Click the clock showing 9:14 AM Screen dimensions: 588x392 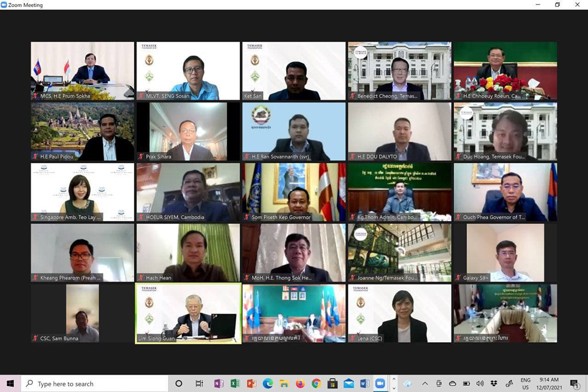[x=550, y=384]
